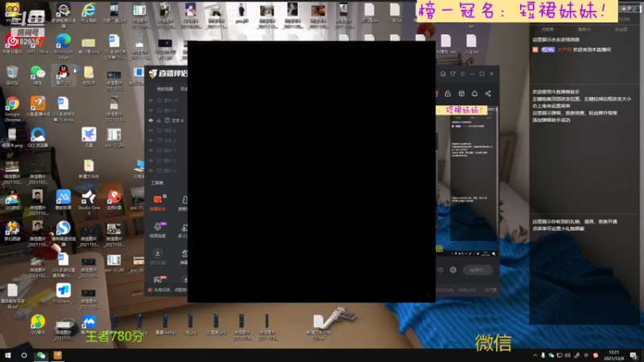The image size is (644, 362).
Task: Open Microsoft Edge from the desktop
Action: [63, 47]
